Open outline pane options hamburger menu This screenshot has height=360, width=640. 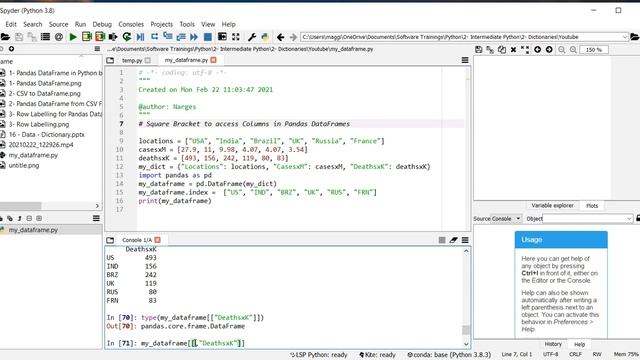point(96,218)
